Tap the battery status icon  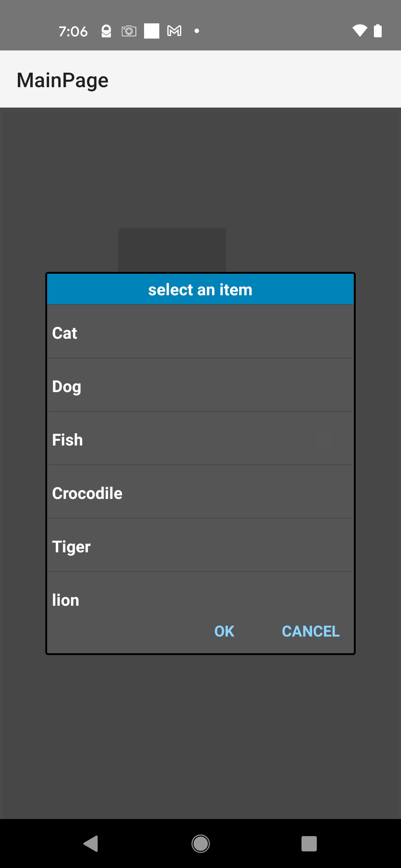tap(378, 31)
